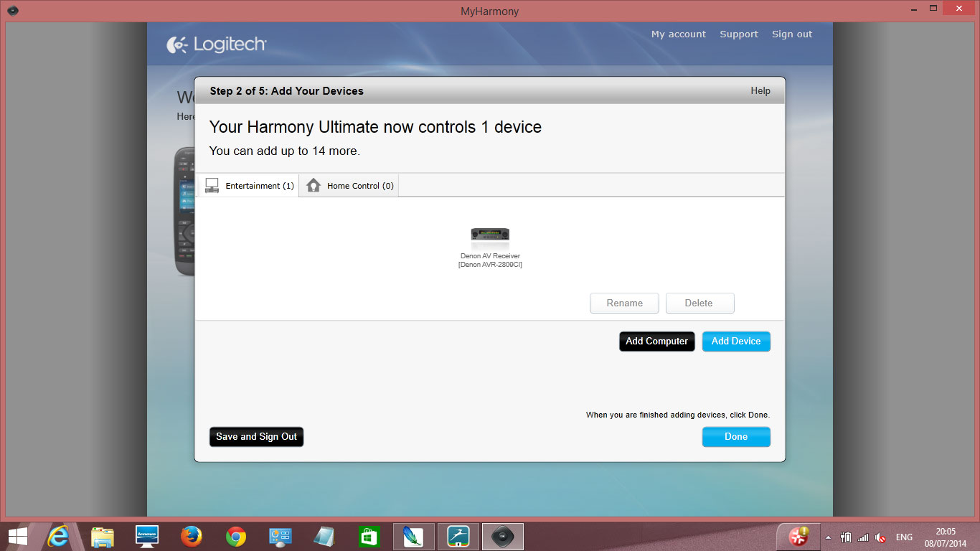Switch to the Entertainment (1) tab

[248, 186]
